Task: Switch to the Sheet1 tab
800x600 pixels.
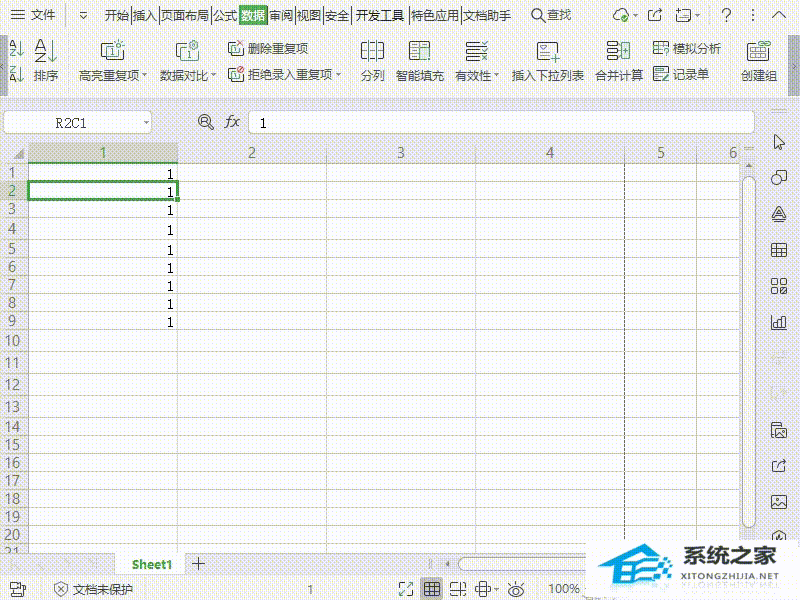Action: (x=152, y=564)
